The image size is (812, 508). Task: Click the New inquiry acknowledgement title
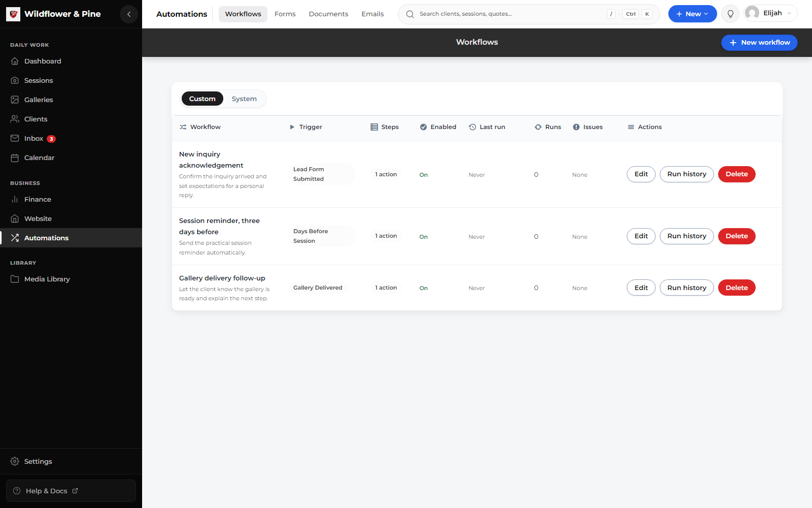click(211, 160)
